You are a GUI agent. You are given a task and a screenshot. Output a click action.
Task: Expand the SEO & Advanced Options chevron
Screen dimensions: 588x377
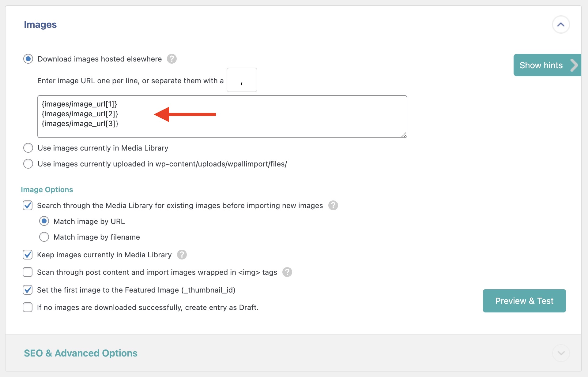click(561, 353)
